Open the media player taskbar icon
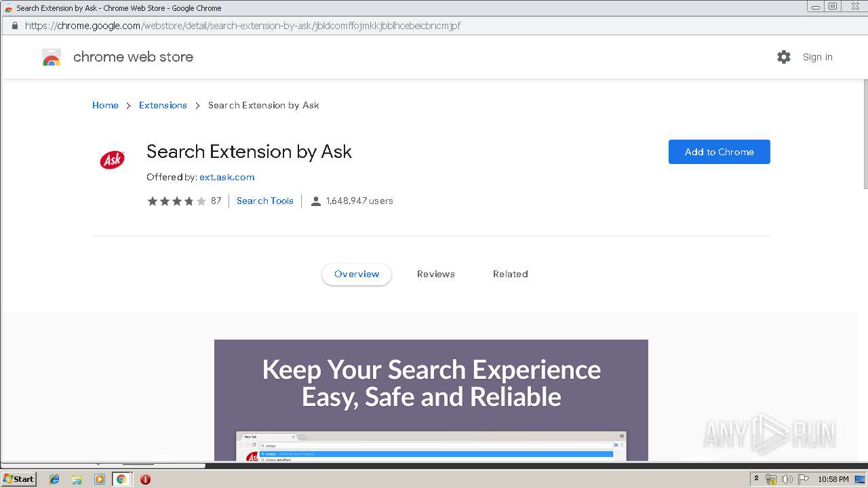This screenshot has height=488, width=868. coord(99,479)
